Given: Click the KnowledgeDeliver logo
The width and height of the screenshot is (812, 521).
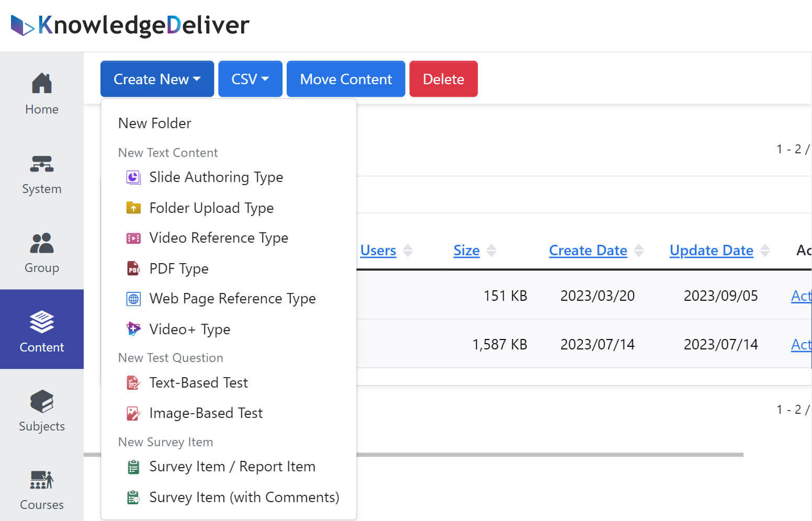Looking at the screenshot, I should pos(130,25).
